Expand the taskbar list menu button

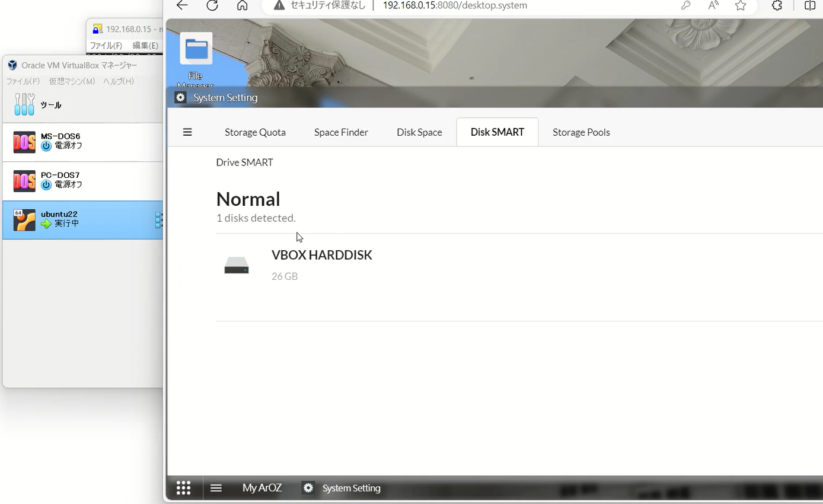[x=216, y=488]
